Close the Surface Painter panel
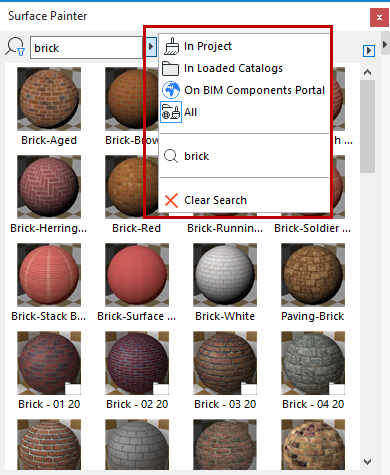This screenshot has width=390, height=475. 379,17
